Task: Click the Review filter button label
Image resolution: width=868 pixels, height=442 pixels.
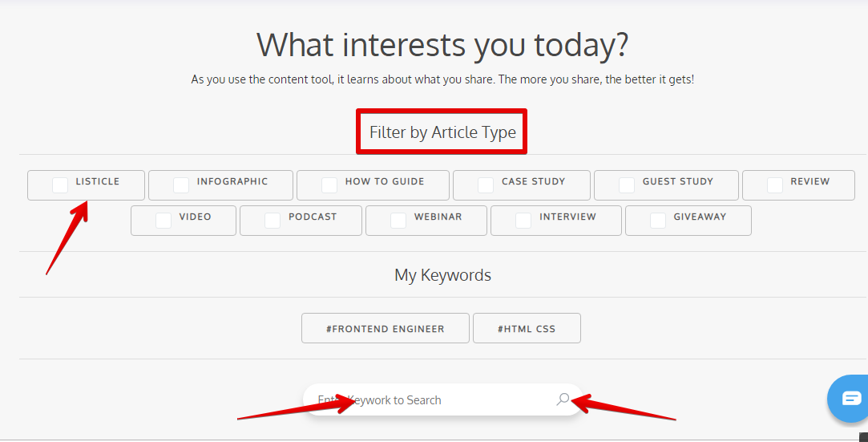Action: (x=809, y=181)
